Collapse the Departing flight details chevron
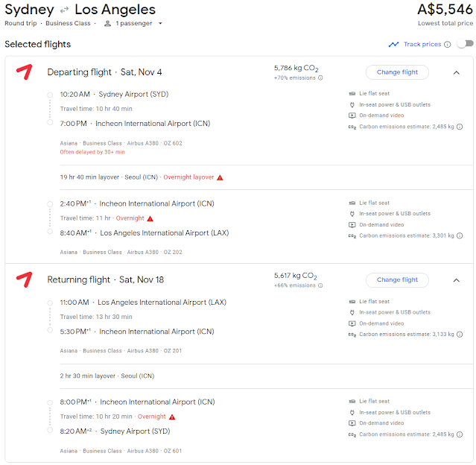Viewport: 476px width, 465px height. tap(457, 72)
